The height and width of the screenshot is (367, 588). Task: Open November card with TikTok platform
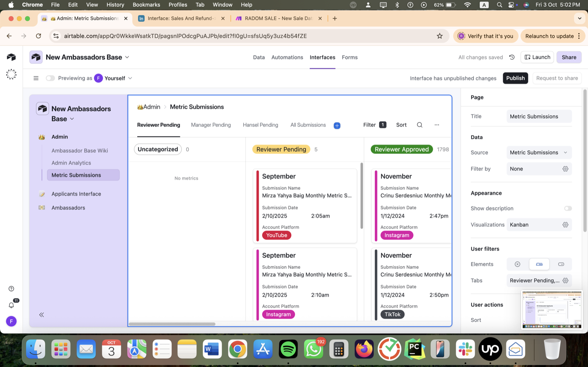point(412,285)
